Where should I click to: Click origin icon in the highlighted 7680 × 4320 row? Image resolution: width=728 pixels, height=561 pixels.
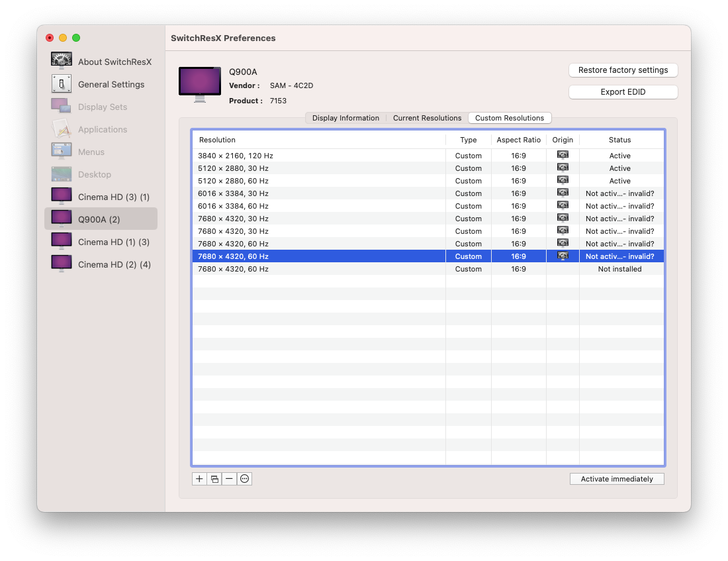pos(563,255)
